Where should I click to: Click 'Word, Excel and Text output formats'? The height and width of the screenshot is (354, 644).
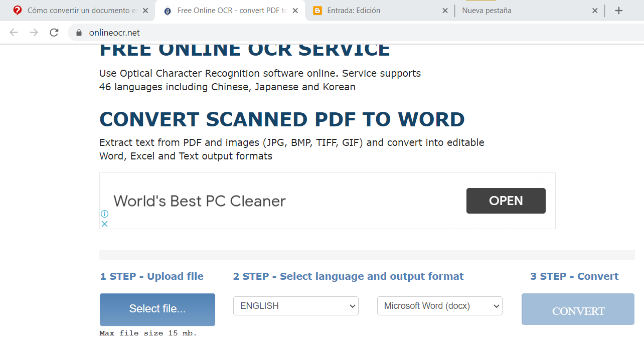pos(186,156)
